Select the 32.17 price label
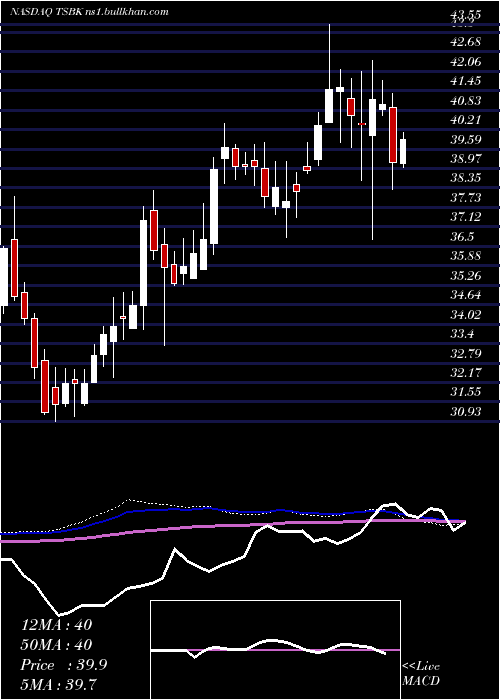Screen dimensions: 500x700 pyautogui.click(x=465, y=372)
